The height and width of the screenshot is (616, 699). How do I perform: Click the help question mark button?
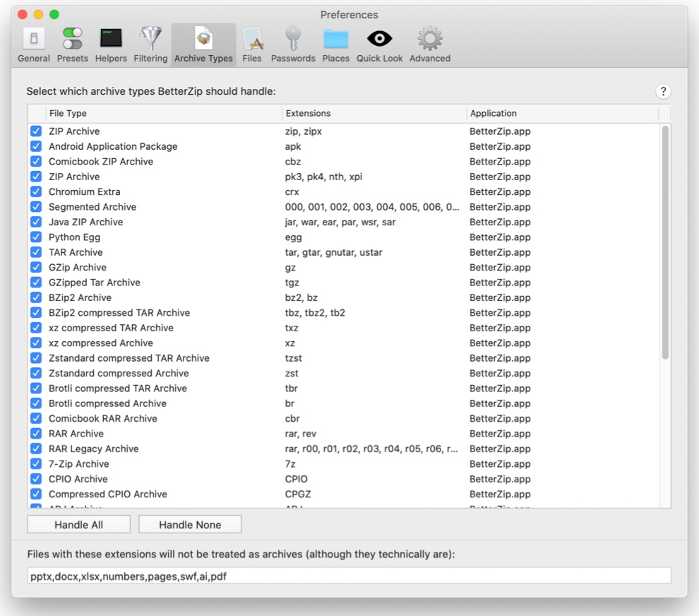click(663, 91)
